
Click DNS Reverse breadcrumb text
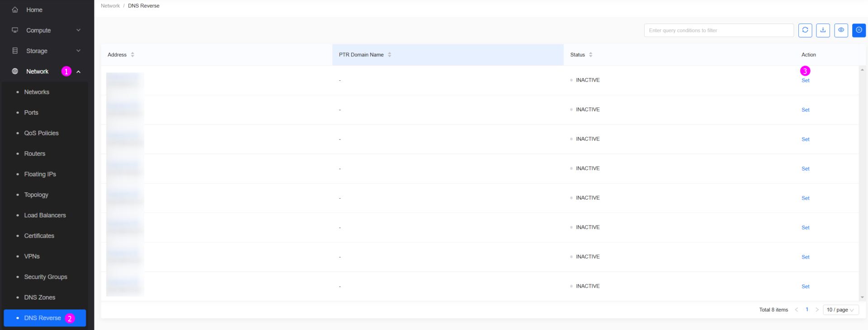(144, 6)
